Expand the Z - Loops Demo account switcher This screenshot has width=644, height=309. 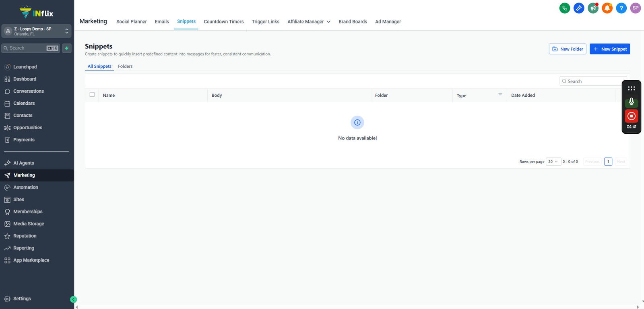click(37, 31)
